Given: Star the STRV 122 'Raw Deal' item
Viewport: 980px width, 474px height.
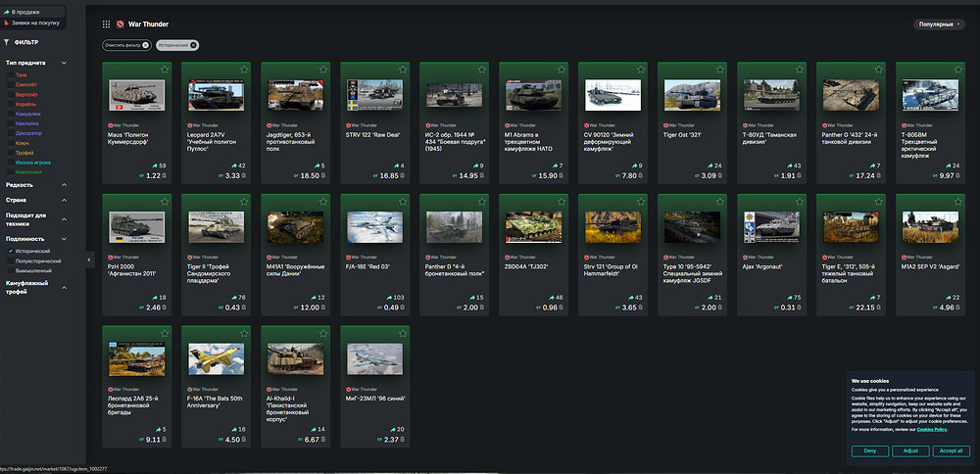Looking at the screenshot, I should (x=403, y=70).
